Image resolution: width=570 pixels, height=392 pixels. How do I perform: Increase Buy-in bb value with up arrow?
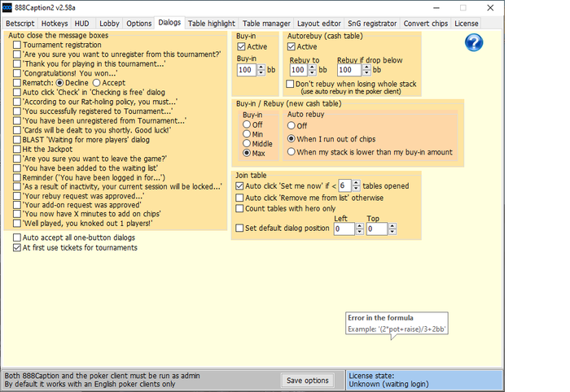(x=261, y=68)
